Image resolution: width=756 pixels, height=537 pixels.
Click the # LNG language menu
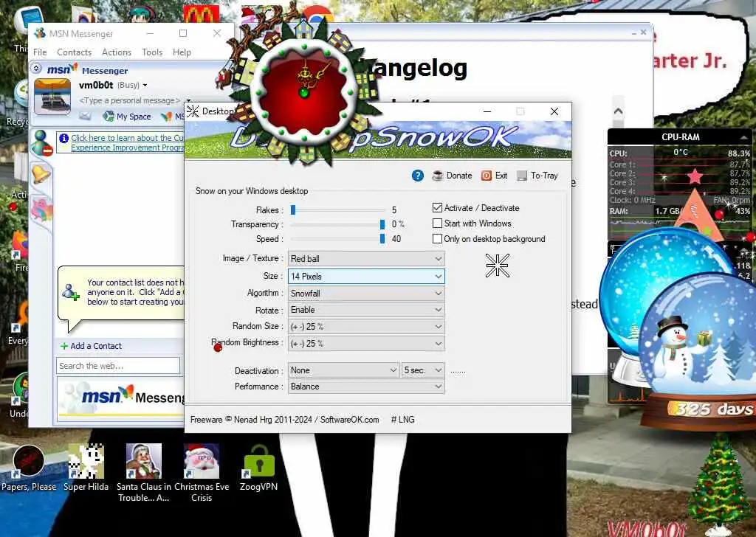[402, 420]
